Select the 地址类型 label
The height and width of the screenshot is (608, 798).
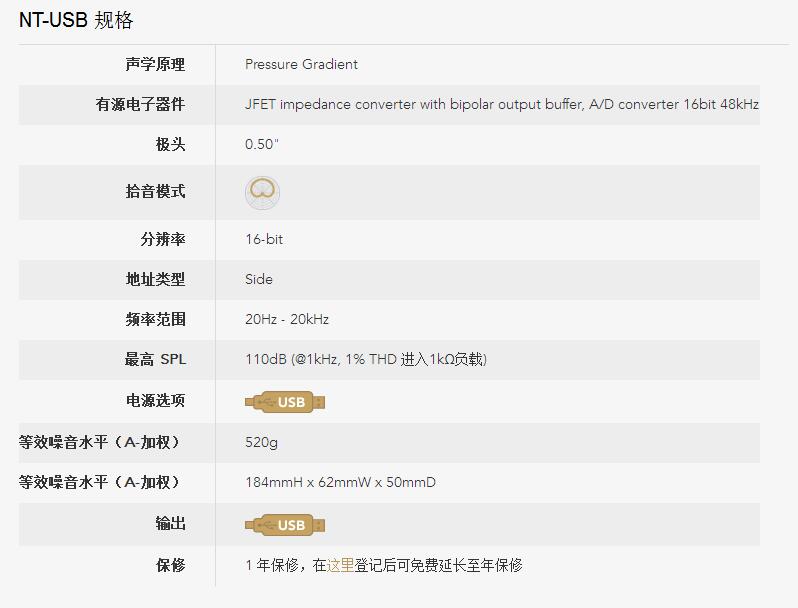[x=155, y=279]
